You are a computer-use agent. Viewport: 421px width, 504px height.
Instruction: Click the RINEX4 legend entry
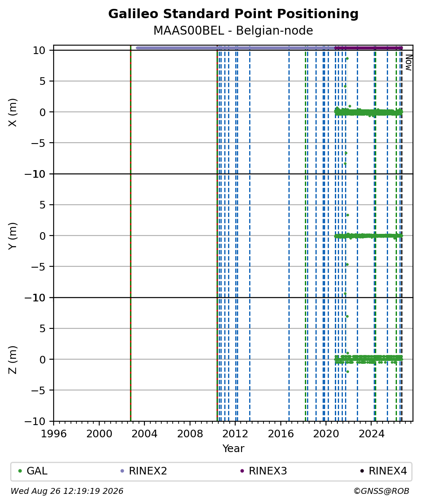[383, 471]
